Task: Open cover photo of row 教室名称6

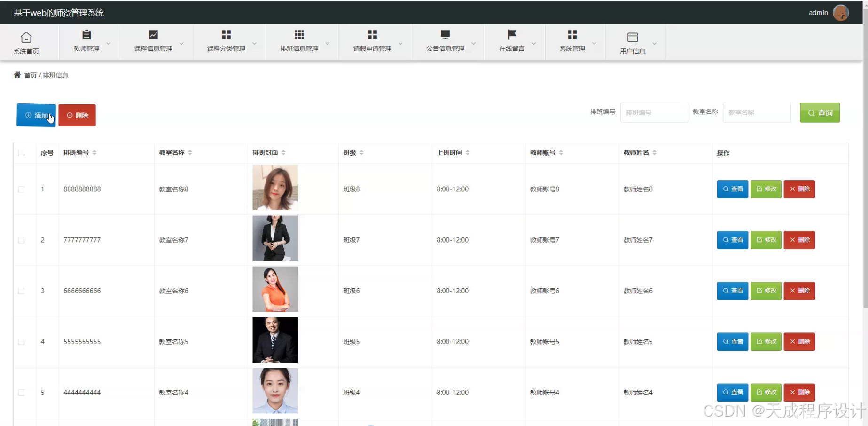Action: (x=275, y=289)
